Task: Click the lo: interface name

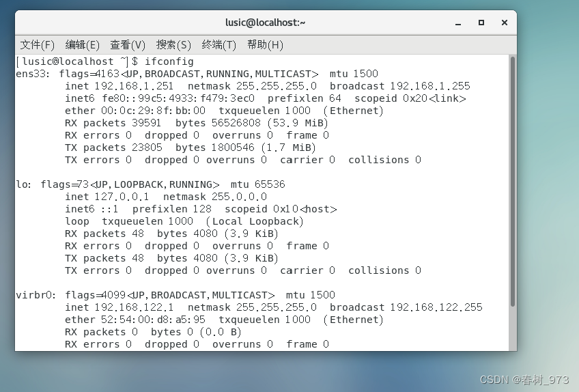Action: (x=24, y=184)
